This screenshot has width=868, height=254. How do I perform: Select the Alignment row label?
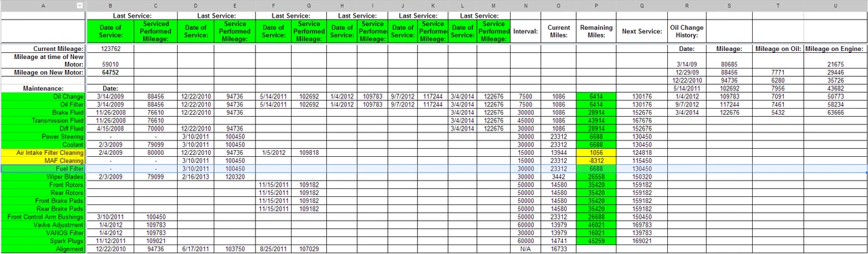pos(43,249)
